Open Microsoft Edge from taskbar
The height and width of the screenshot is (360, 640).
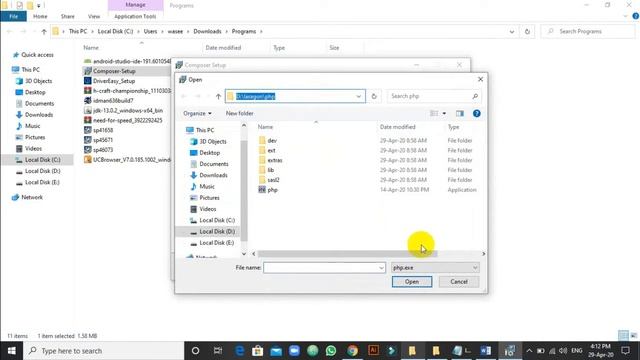click(240, 351)
